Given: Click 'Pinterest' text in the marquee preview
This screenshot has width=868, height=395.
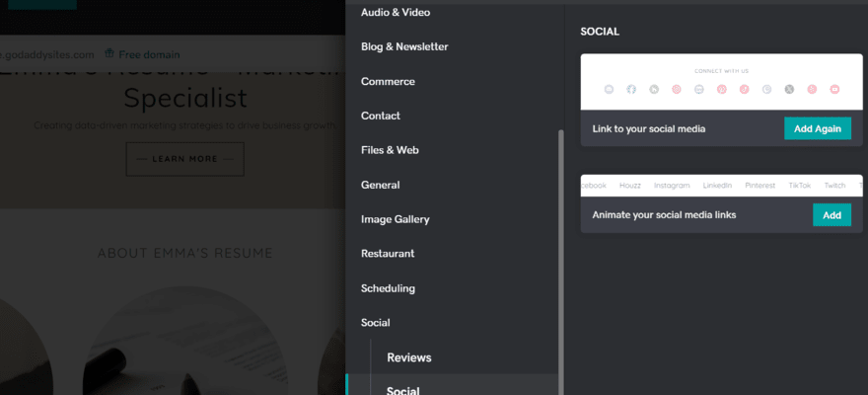Looking at the screenshot, I should pyautogui.click(x=760, y=186).
